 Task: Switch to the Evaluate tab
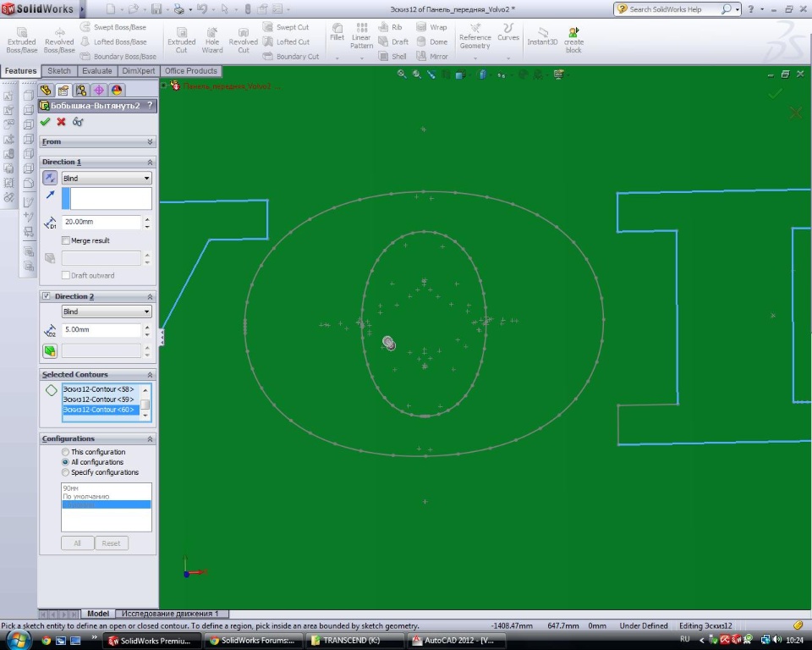click(x=96, y=71)
